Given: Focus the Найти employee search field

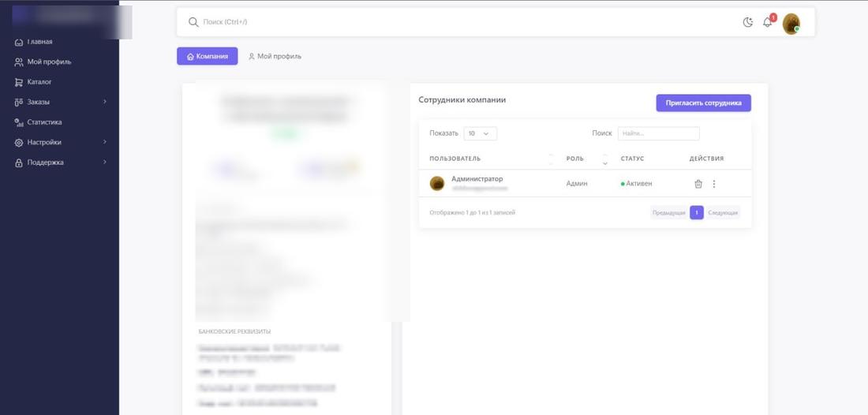Looking at the screenshot, I should (659, 133).
